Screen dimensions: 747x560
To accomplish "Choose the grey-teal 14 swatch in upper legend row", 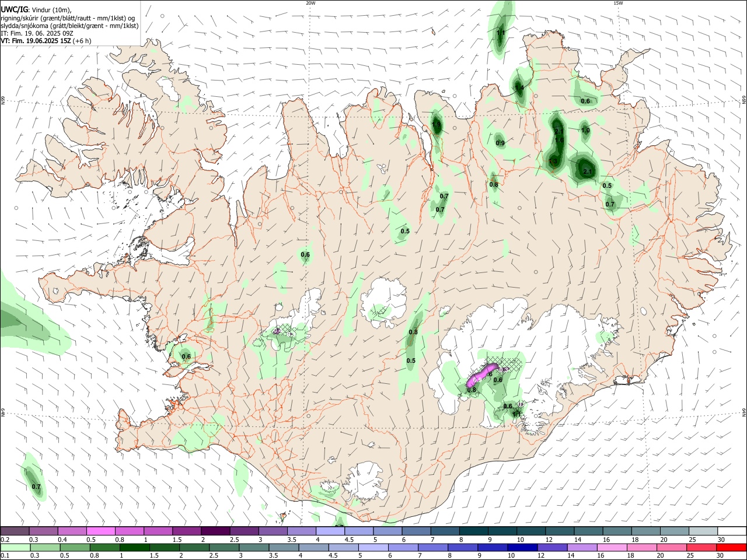I will coord(588,531).
